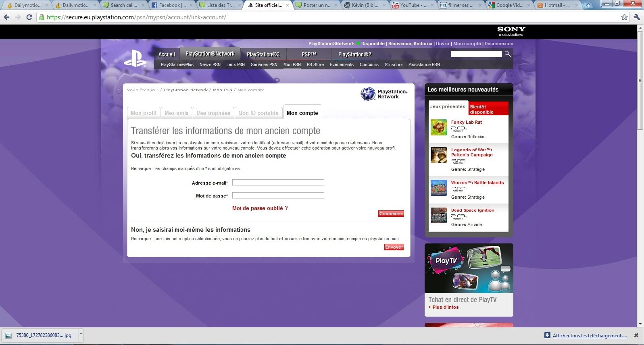Open News PSN submenu item
This screenshot has height=345, width=644.
click(x=210, y=64)
